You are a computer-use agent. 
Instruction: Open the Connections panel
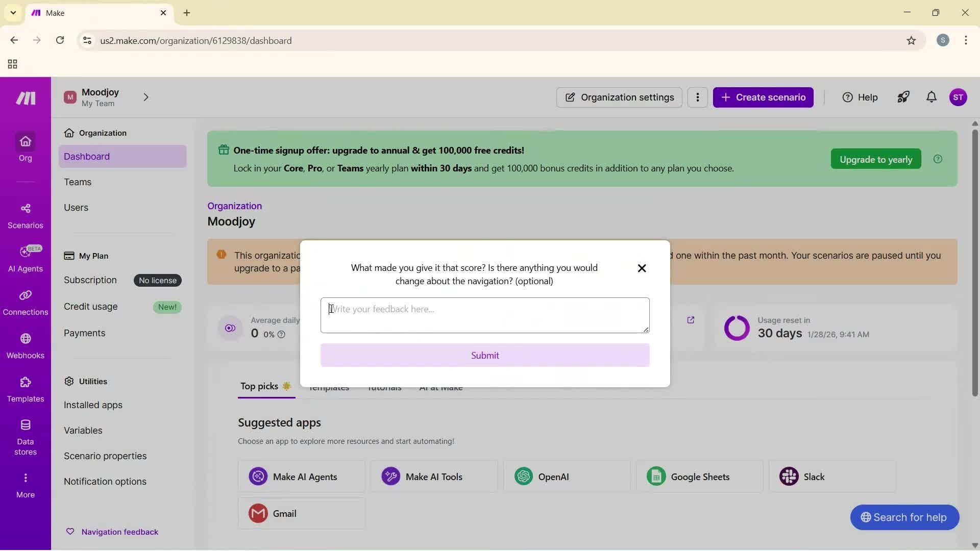click(x=25, y=303)
